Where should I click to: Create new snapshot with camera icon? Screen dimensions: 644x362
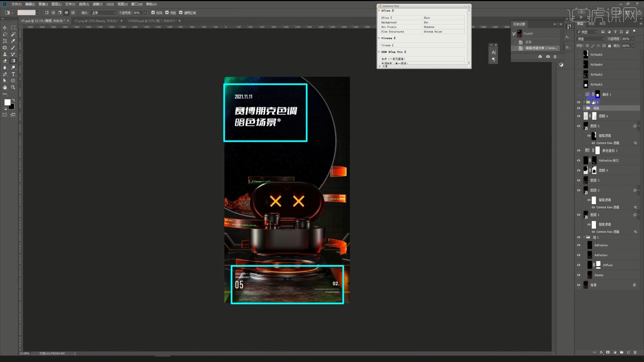548,57
